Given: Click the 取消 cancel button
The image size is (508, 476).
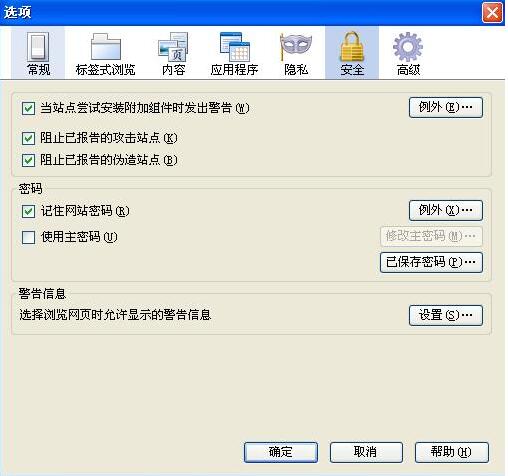Looking at the screenshot, I should pos(366,452).
